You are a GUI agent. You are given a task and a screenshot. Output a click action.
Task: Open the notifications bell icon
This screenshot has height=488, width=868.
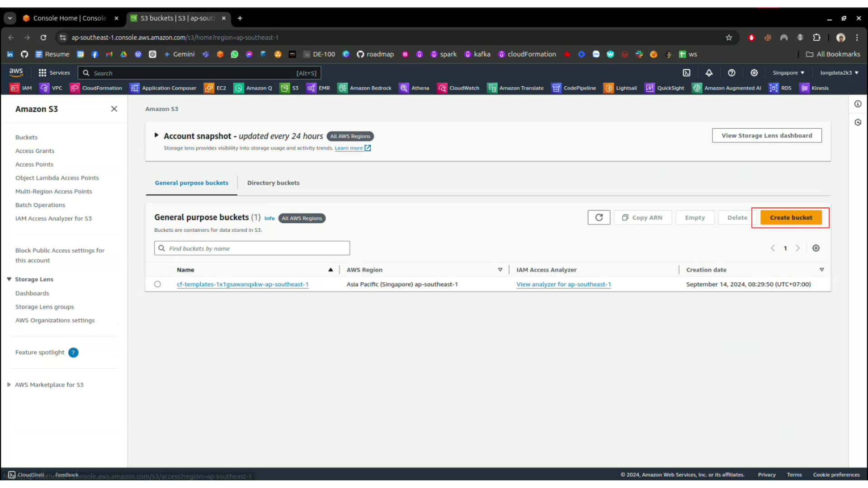709,73
